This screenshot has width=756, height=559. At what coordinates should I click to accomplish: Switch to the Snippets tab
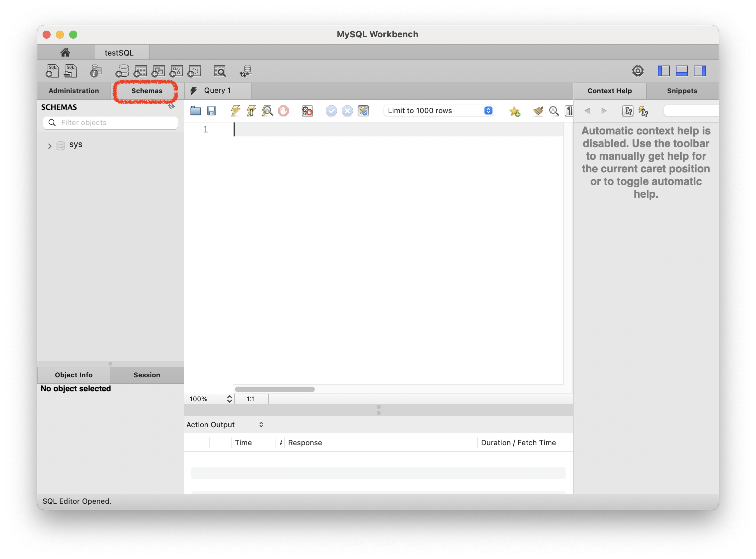tap(681, 91)
